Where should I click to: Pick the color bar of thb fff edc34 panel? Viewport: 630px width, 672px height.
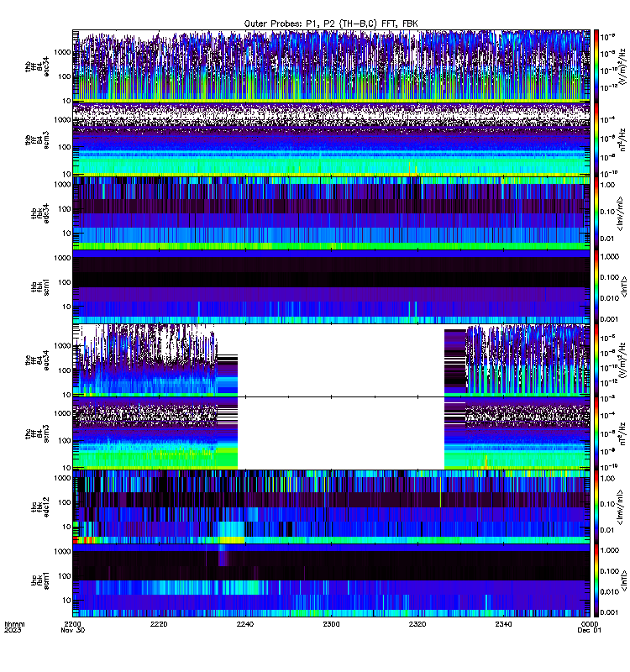click(596, 66)
